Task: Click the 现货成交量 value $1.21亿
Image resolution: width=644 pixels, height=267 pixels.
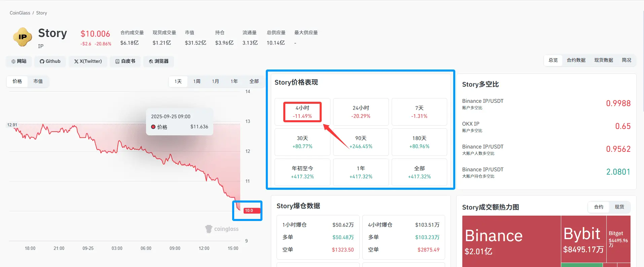Action: click(162, 43)
